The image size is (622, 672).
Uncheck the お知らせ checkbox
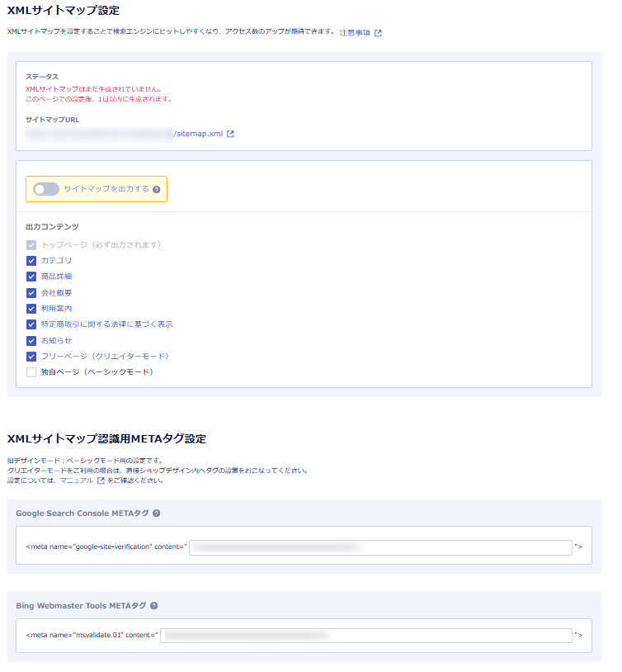coord(31,340)
